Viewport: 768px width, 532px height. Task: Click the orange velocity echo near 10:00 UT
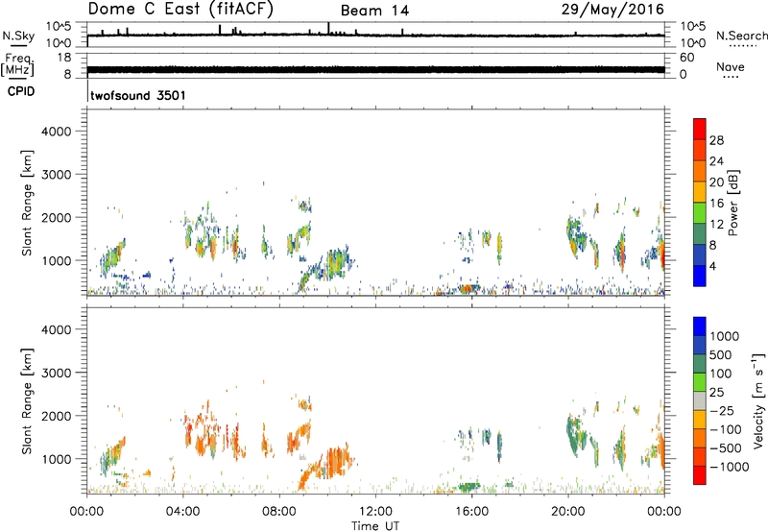pos(336,464)
